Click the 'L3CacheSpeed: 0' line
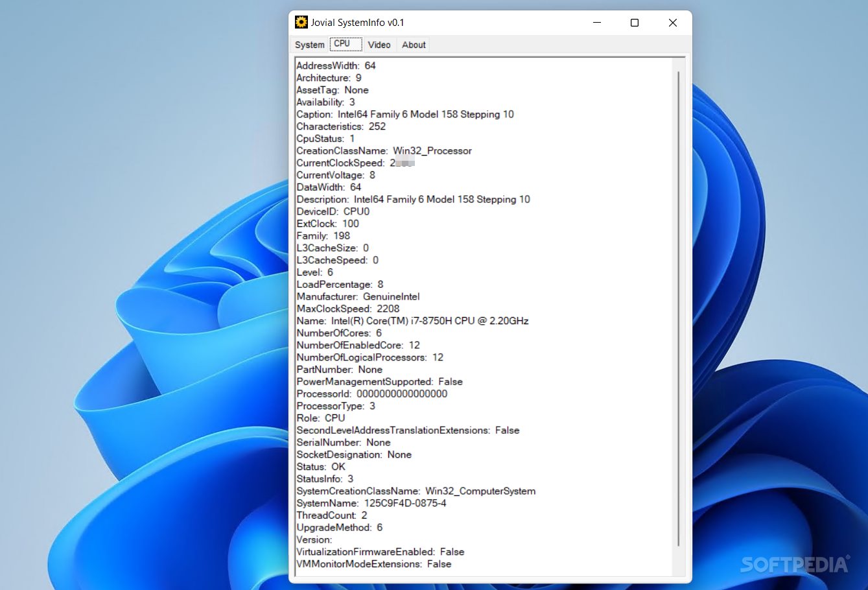868x590 pixels. [x=338, y=260]
